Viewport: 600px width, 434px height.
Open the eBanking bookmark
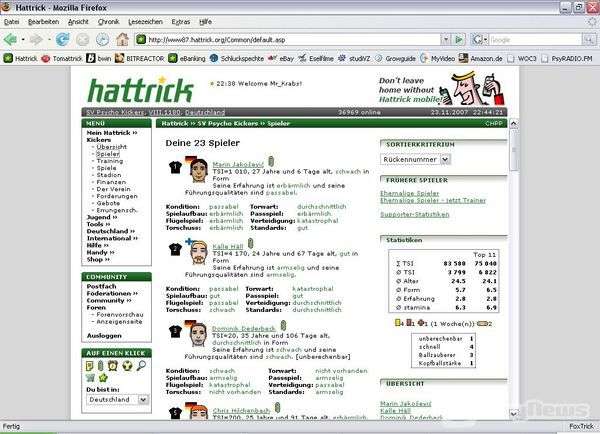(187, 58)
